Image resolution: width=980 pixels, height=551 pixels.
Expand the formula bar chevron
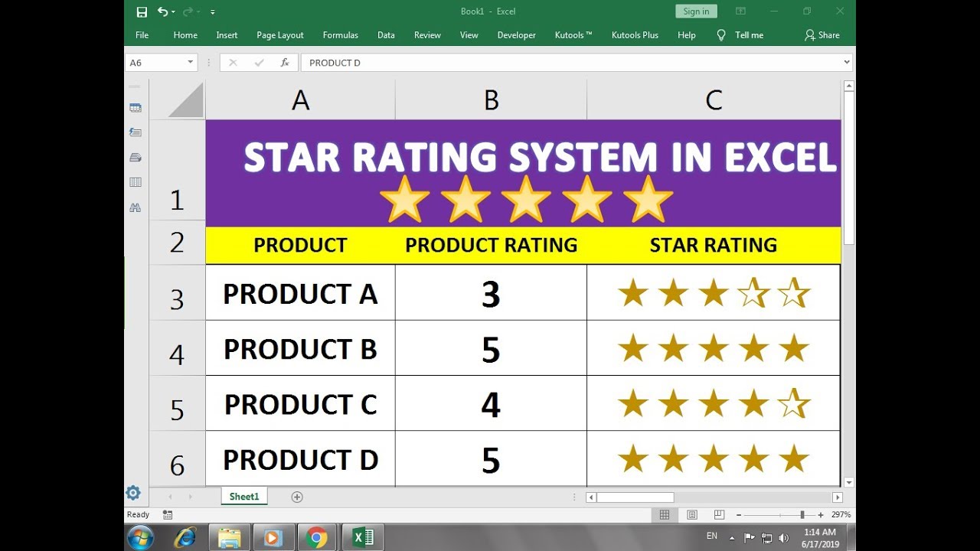pyautogui.click(x=847, y=63)
